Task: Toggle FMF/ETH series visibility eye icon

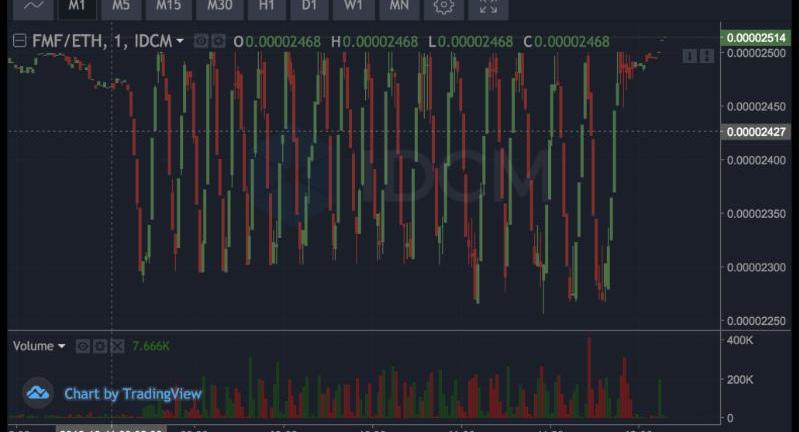Action: click(201, 41)
